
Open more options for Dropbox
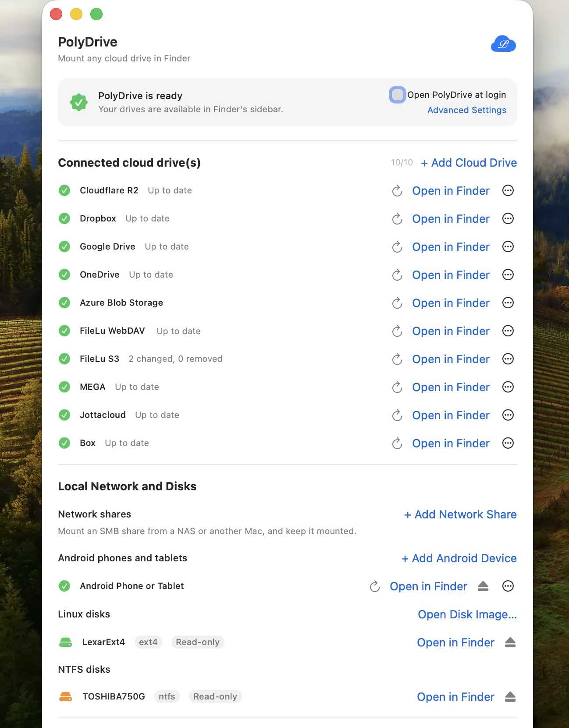pos(508,218)
